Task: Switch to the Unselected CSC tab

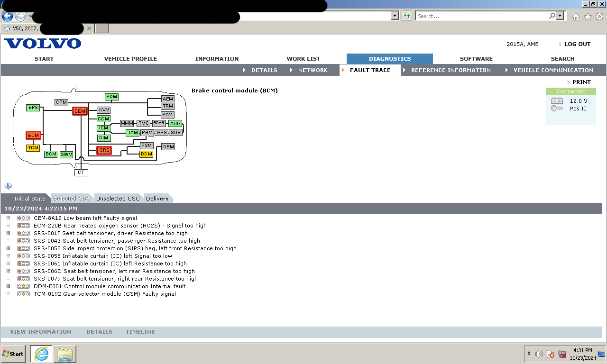Action: click(118, 199)
